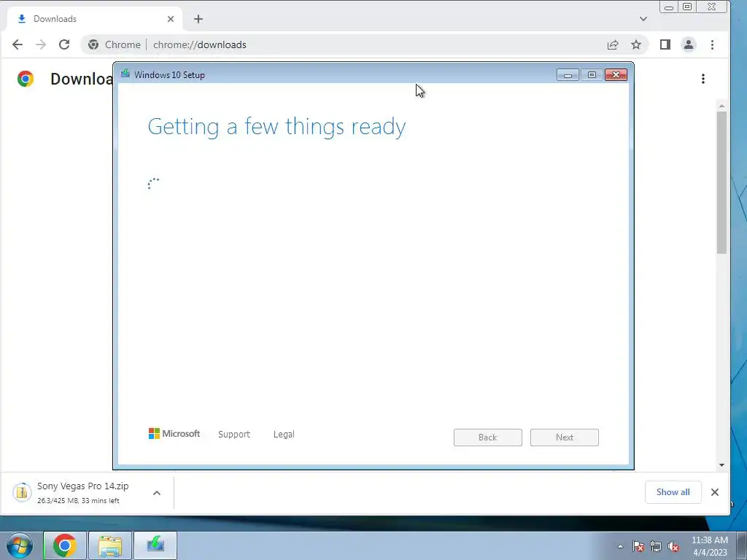Click Show all downloads button
This screenshot has width=747, height=560.
tap(673, 492)
